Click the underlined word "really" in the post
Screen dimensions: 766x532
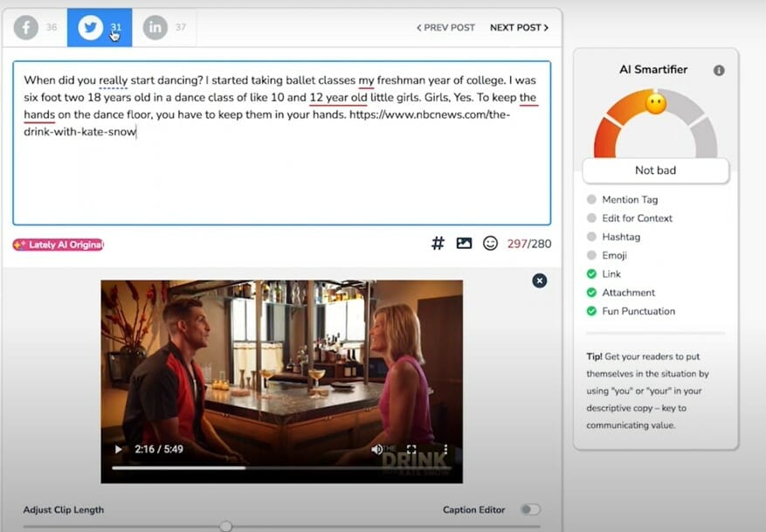click(x=114, y=80)
